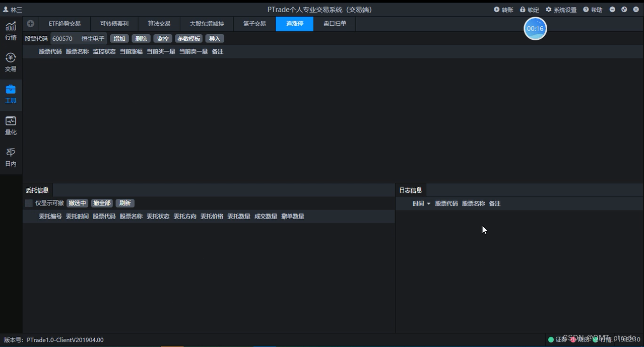Open the 交易 trading sidebar icon
The image size is (644, 347).
11,58
